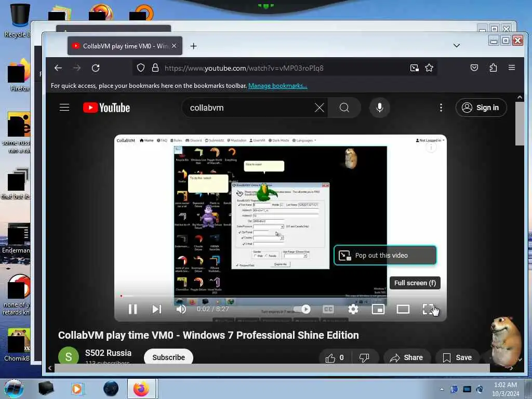Toggle theater mode
The image size is (532, 399).
pos(403,309)
